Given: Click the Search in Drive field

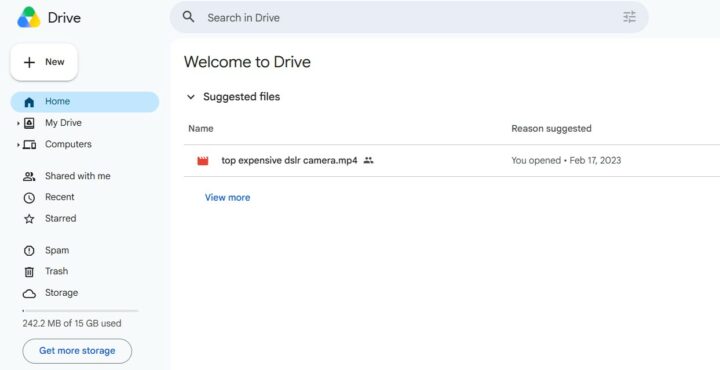Looking at the screenshot, I should 409,17.
